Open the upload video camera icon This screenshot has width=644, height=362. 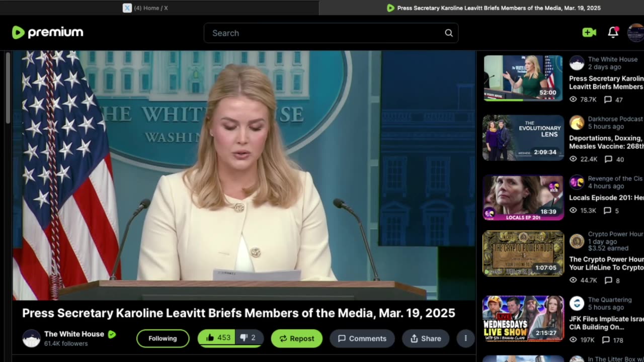coord(589,33)
